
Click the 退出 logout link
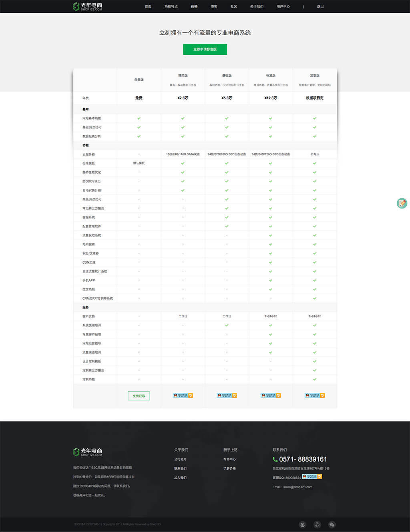tap(320, 6)
